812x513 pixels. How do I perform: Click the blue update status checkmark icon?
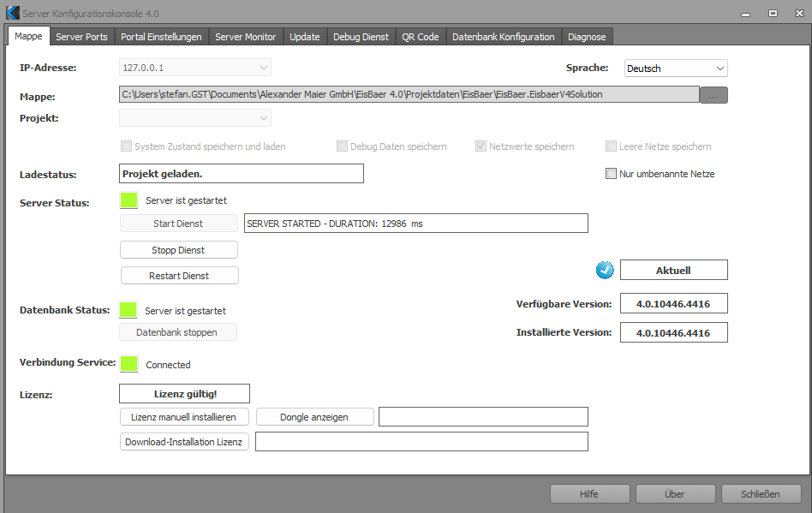[x=605, y=270]
